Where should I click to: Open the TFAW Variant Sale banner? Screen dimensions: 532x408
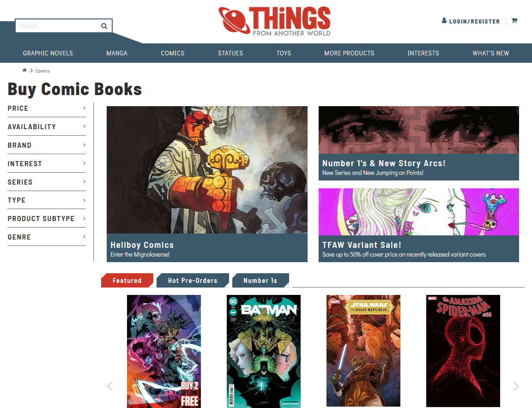tap(419, 225)
